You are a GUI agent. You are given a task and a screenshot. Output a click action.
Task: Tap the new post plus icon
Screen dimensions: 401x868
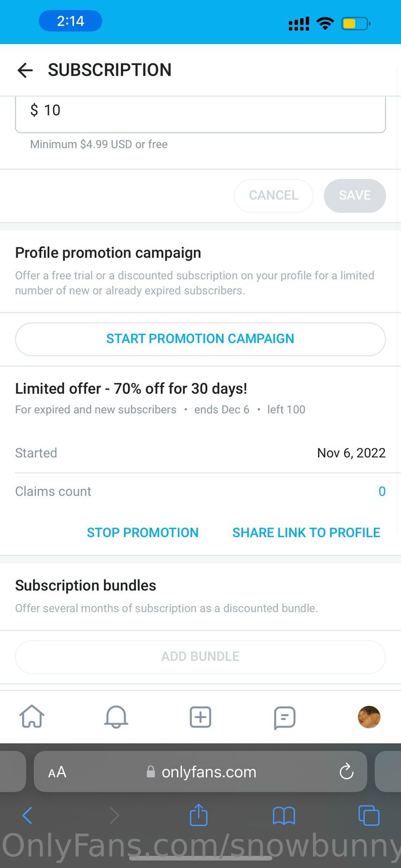200,717
